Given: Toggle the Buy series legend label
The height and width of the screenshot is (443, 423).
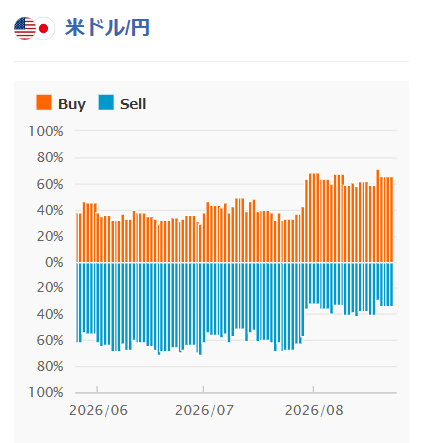Looking at the screenshot, I should (x=72, y=104).
